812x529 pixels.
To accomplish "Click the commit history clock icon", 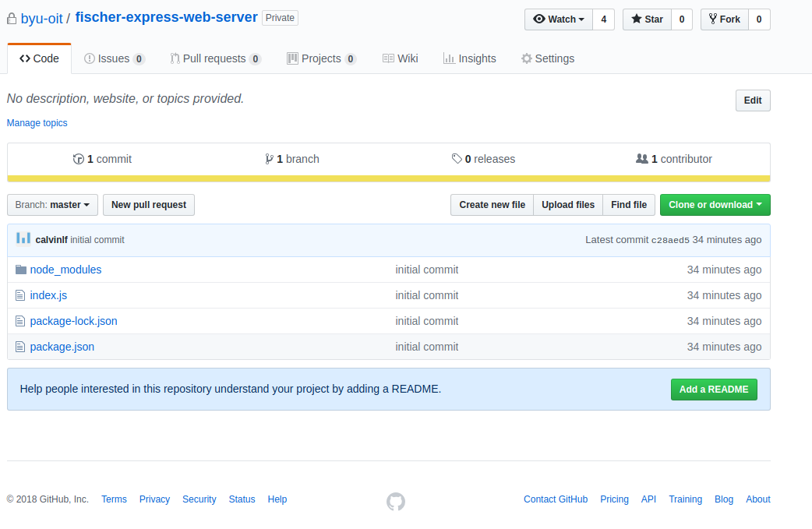I will point(78,159).
